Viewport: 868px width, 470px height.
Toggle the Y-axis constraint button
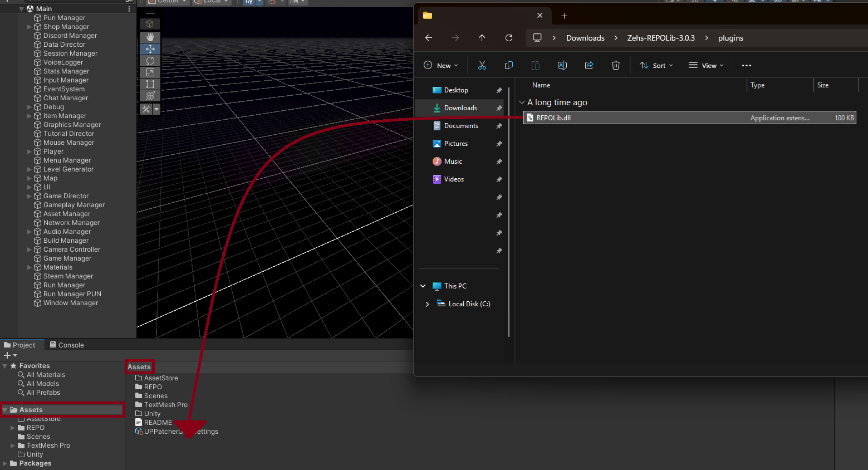pos(248,2)
